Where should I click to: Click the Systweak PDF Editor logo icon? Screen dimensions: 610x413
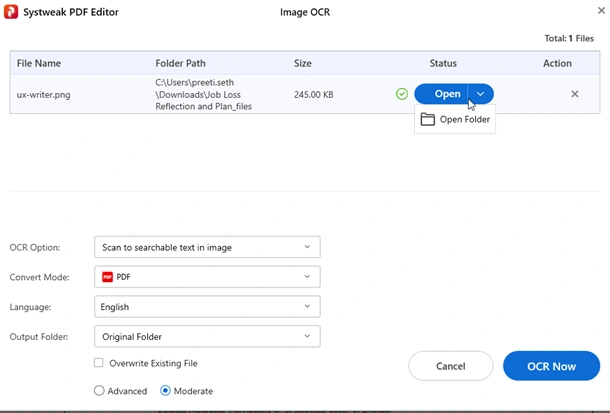click(x=11, y=12)
